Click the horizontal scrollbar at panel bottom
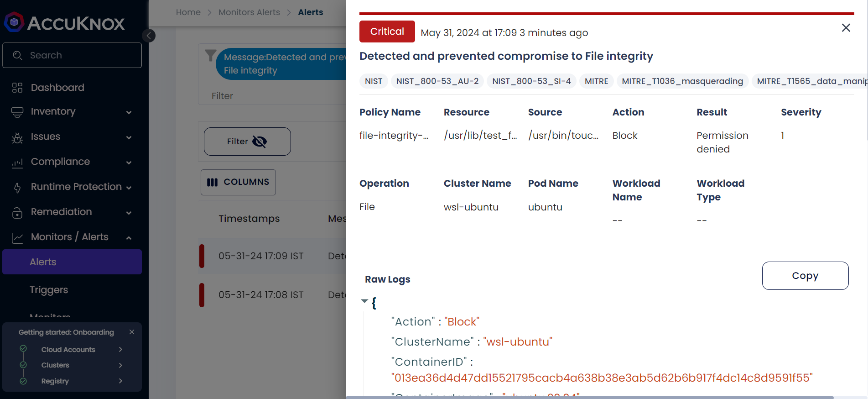Viewport: 868px width, 399px height. [590, 397]
